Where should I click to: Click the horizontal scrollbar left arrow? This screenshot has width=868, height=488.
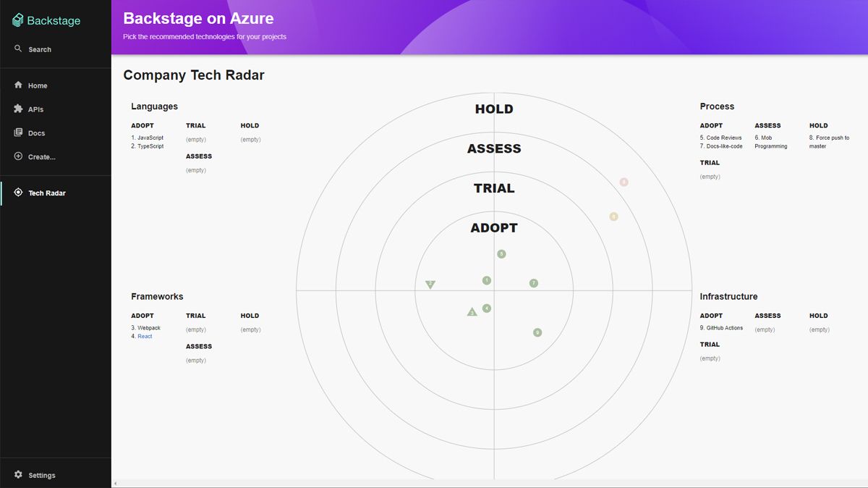click(x=115, y=484)
